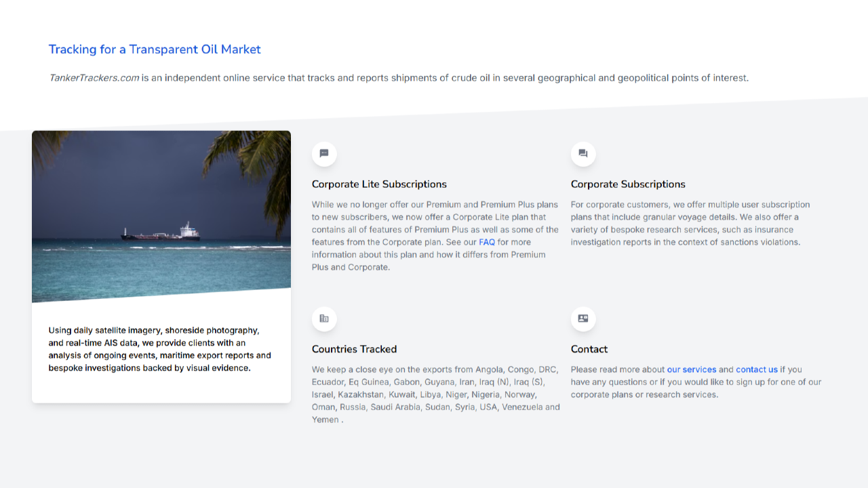The width and height of the screenshot is (868, 488).
Task: Click the tracked countries list paragraph
Action: (434, 394)
